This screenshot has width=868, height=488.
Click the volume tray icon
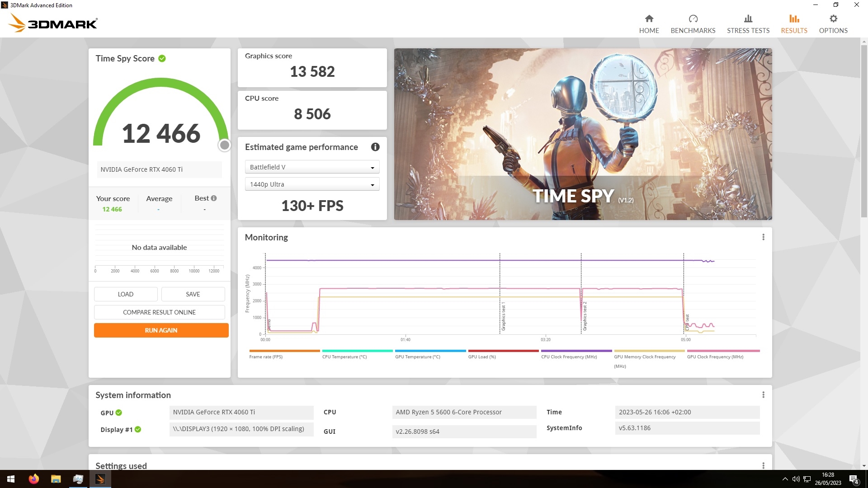tap(796, 479)
